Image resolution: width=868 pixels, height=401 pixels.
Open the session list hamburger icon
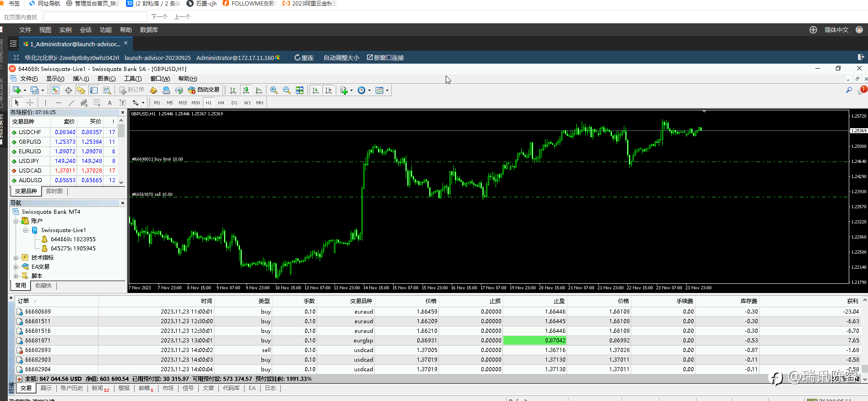[x=13, y=43]
